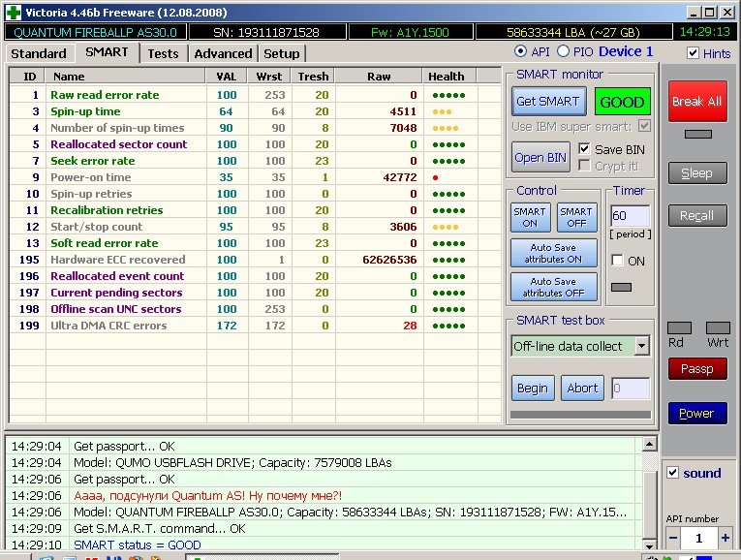Click the red Break All button
Viewport: 741px width, 560px height.
(x=697, y=101)
